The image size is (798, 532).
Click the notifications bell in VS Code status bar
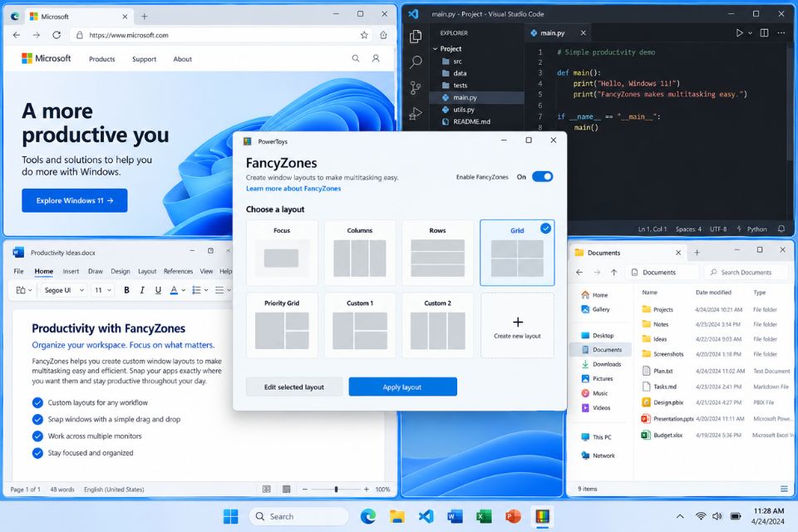pos(781,229)
